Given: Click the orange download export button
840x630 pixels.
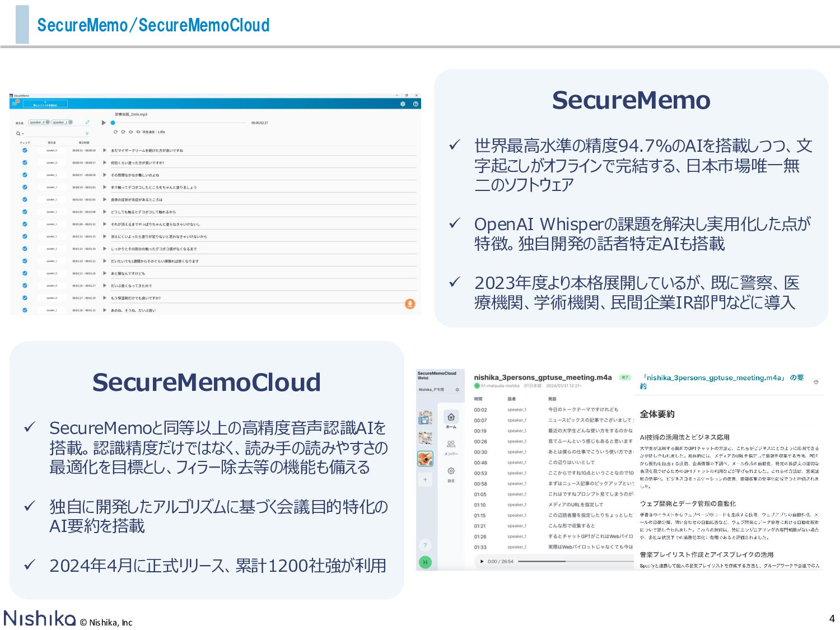Looking at the screenshot, I should pyautogui.click(x=410, y=304).
